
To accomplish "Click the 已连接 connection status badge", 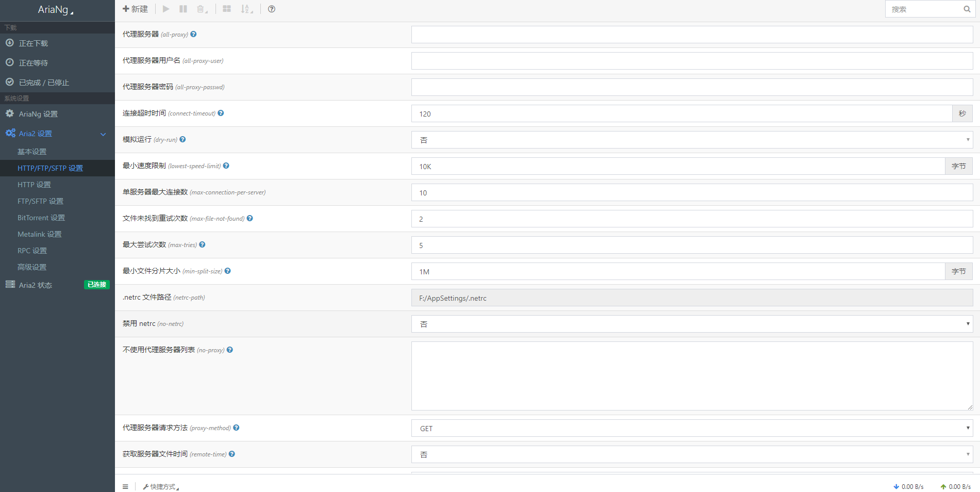I will (x=97, y=285).
